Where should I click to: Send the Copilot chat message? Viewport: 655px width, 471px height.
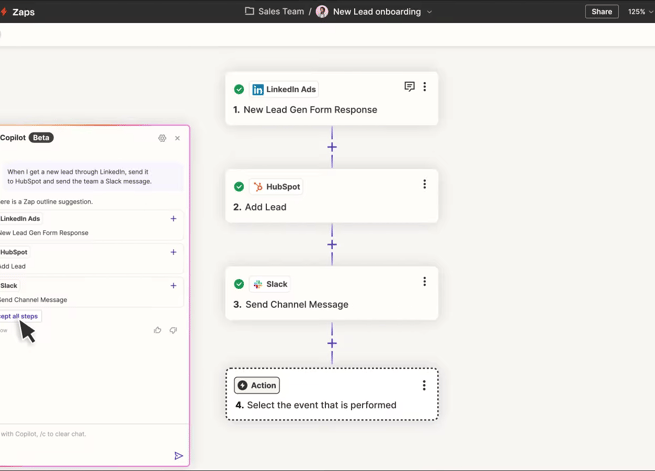[178, 456]
